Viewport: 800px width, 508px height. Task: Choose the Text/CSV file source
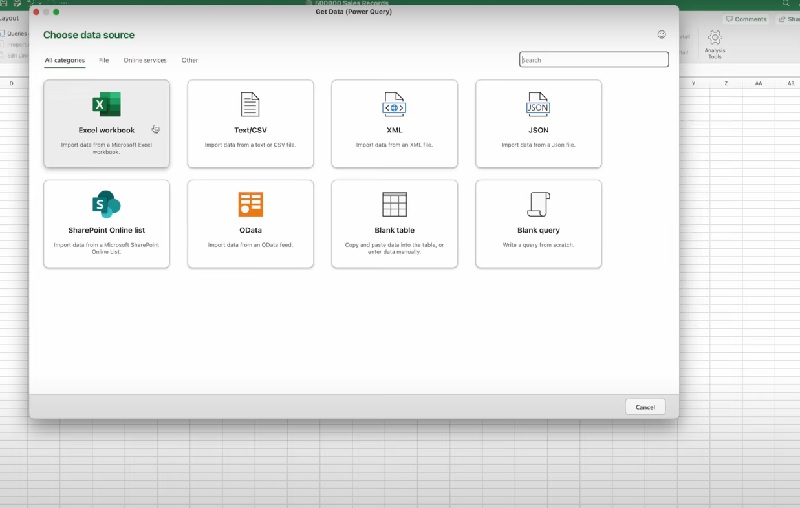(x=250, y=123)
